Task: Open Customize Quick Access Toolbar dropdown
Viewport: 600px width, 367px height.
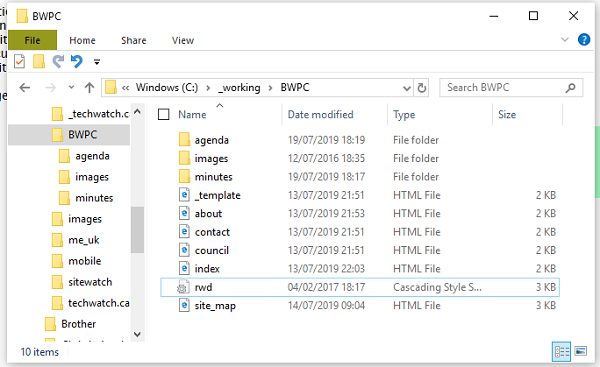Action: (x=97, y=62)
